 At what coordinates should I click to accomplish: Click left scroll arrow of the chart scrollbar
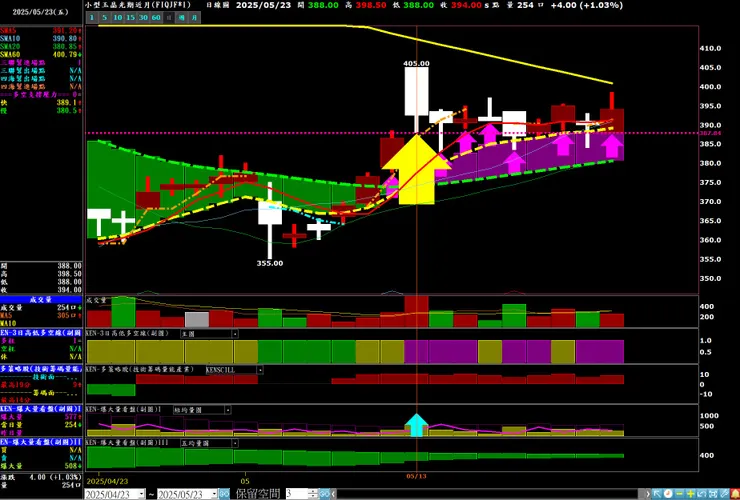333,494
